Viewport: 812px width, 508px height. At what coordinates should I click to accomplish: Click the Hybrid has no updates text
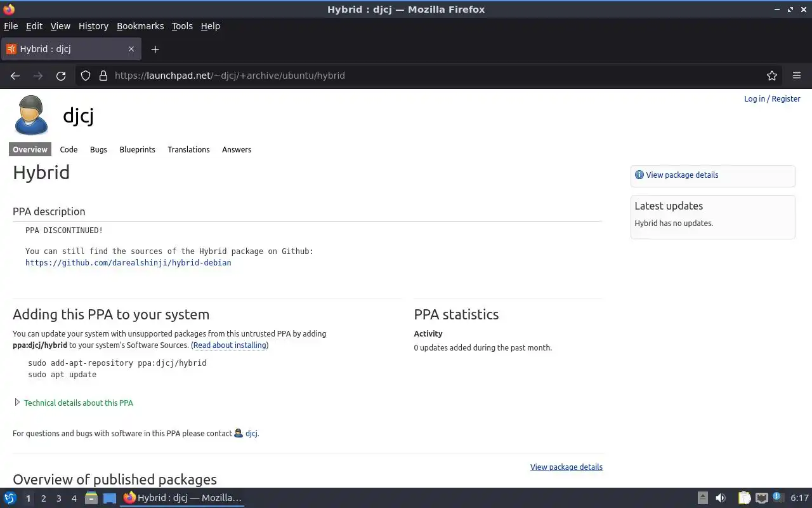point(674,223)
